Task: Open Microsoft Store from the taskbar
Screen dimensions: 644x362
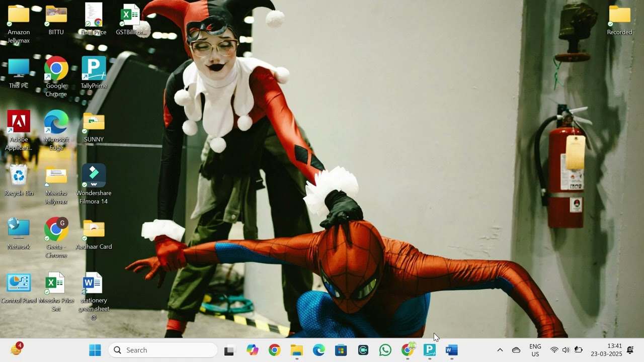Action: pos(341,350)
